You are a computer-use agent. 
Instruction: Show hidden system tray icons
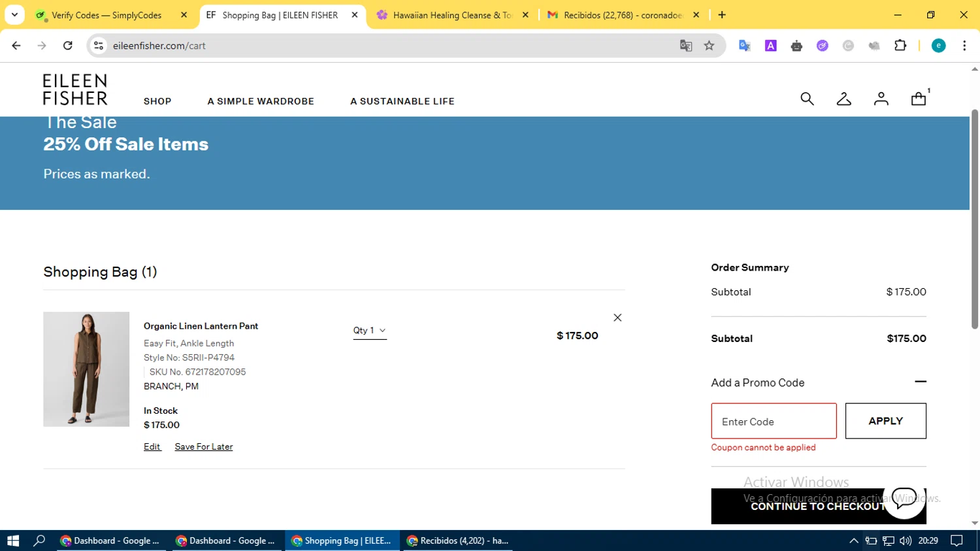click(854, 541)
